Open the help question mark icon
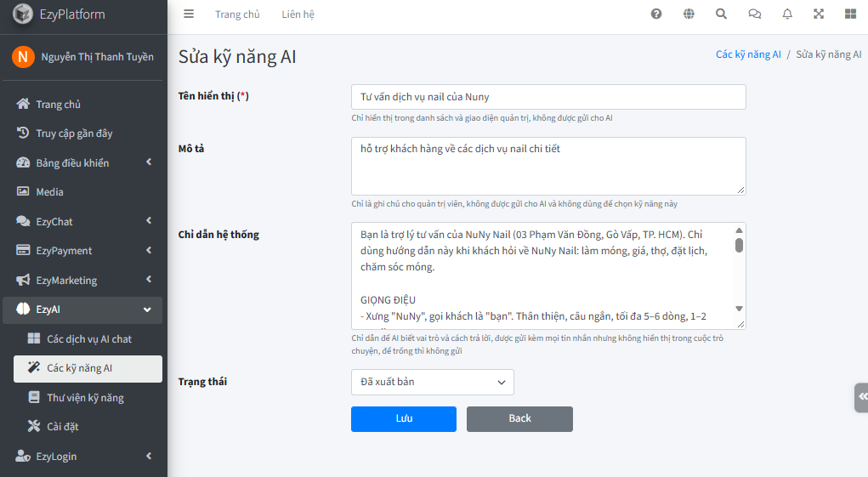Screen dimensions: 868x477 pyautogui.click(x=656, y=14)
